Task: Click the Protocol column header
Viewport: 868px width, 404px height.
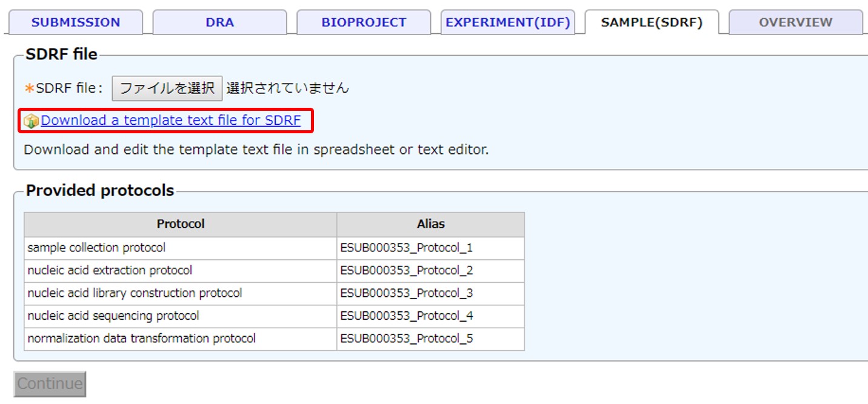Action: click(x=181, y=224)
